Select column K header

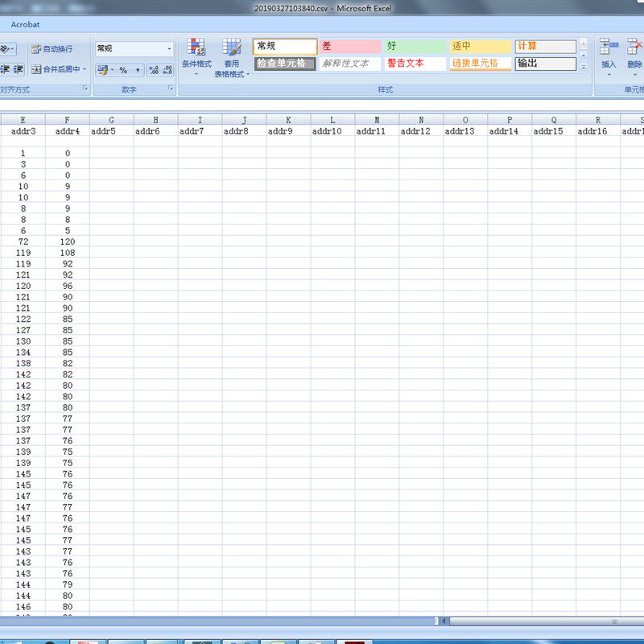tap(289, 119)
